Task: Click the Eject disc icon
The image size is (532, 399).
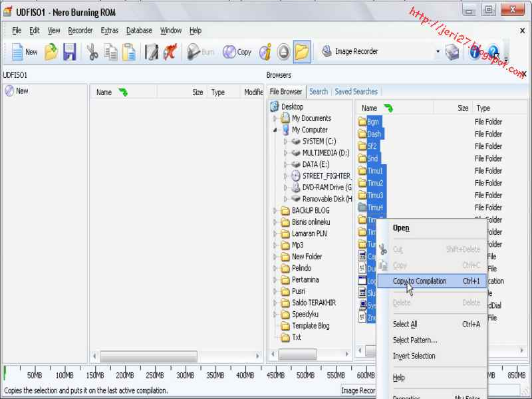Action: (x=284, y=52)
